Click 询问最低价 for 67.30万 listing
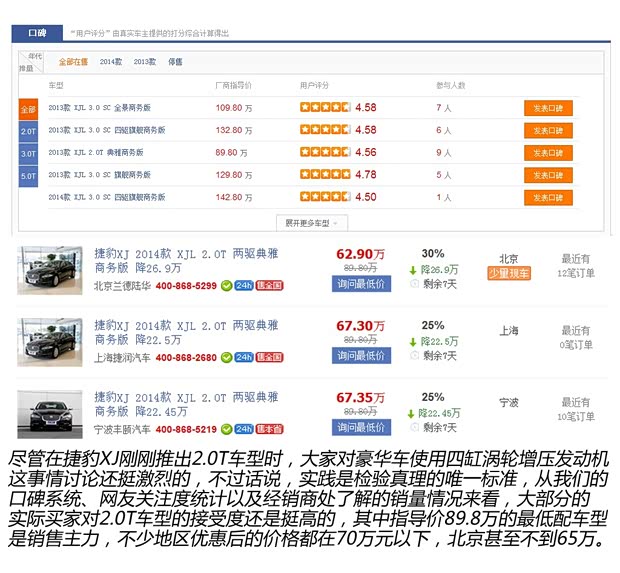Screen dimensions: 620x573 coord(361,356)
